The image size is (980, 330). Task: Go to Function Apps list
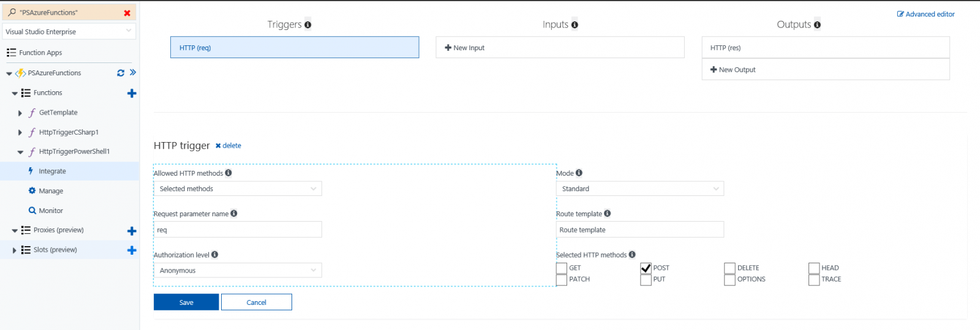[40, 53]
